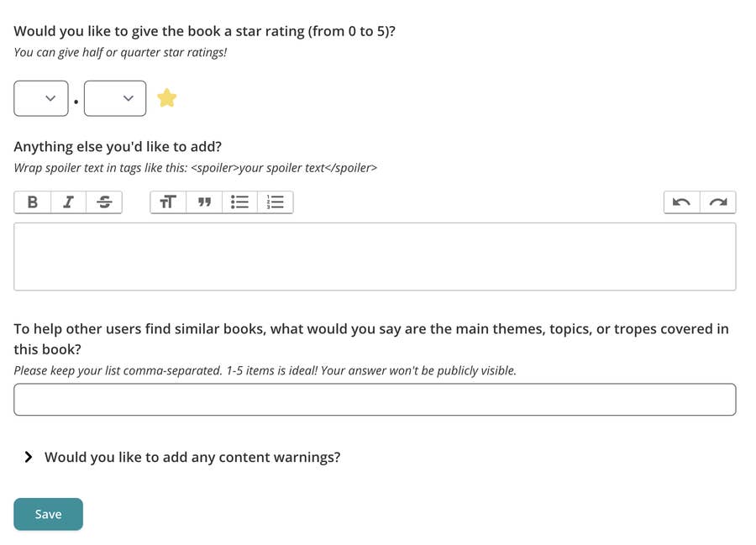Undo the last edit
756x545 pixels.
pos(681,202)
